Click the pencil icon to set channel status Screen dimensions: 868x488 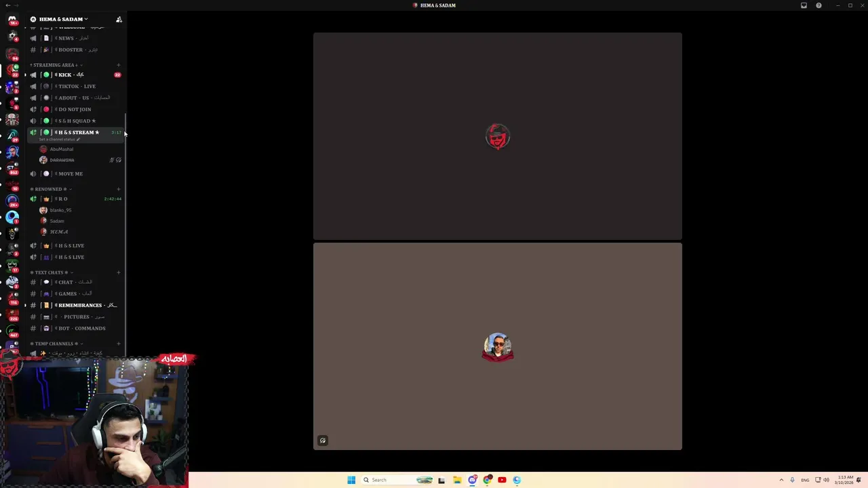tap(78, 139)
